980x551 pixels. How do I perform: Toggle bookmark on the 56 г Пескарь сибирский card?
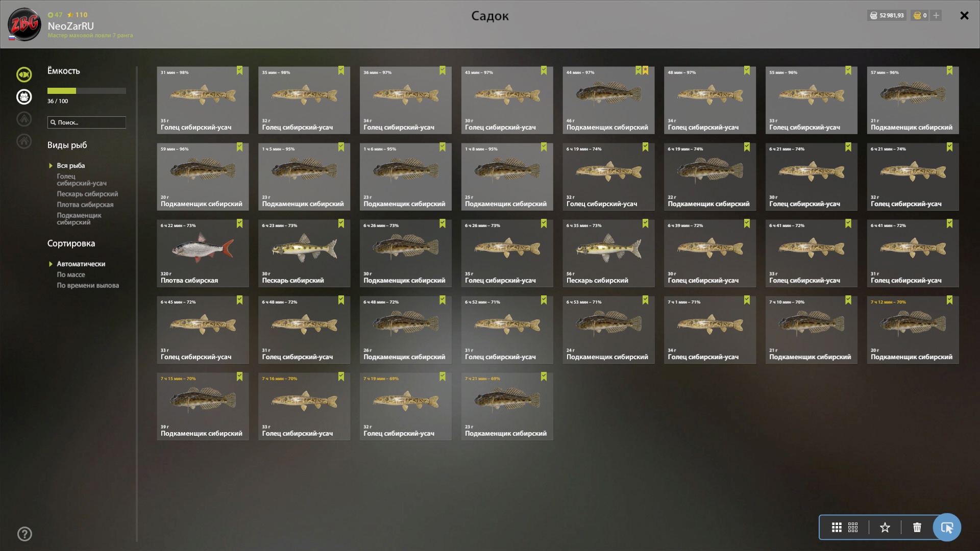(x=645, y=223)
